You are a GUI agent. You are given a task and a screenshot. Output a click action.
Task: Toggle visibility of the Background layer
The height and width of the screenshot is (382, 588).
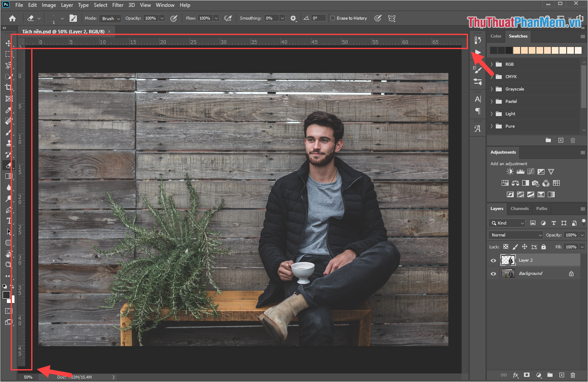[493, 274]
